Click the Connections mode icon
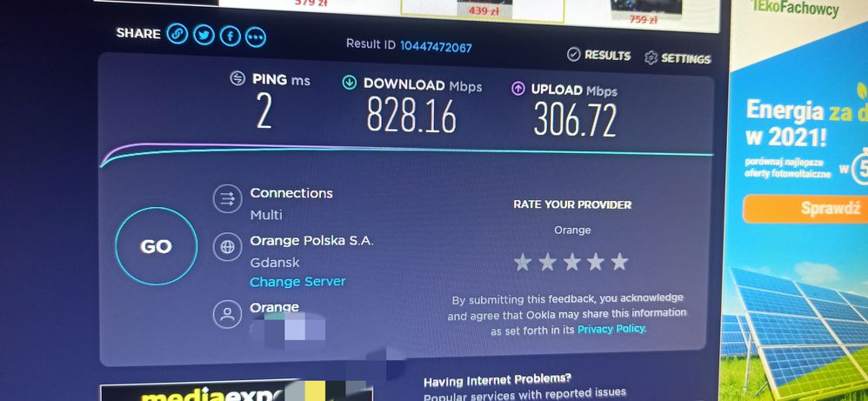The width and height of the screenshot is (868, 401). (x=228, y=199)
